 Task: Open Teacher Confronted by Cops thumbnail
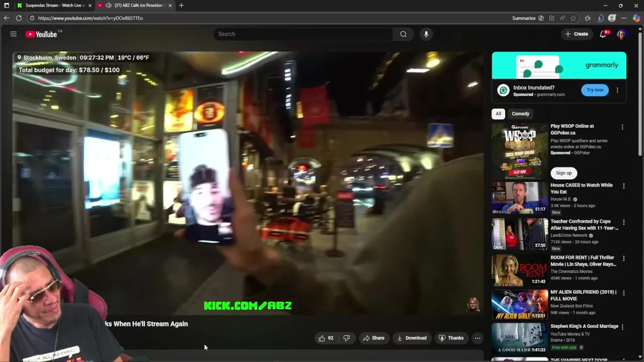(520, 234)
